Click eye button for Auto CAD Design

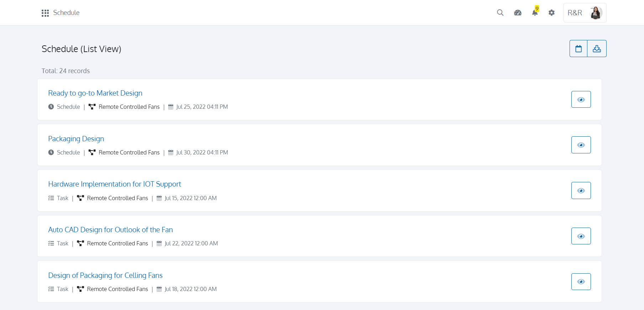[581, 236]
